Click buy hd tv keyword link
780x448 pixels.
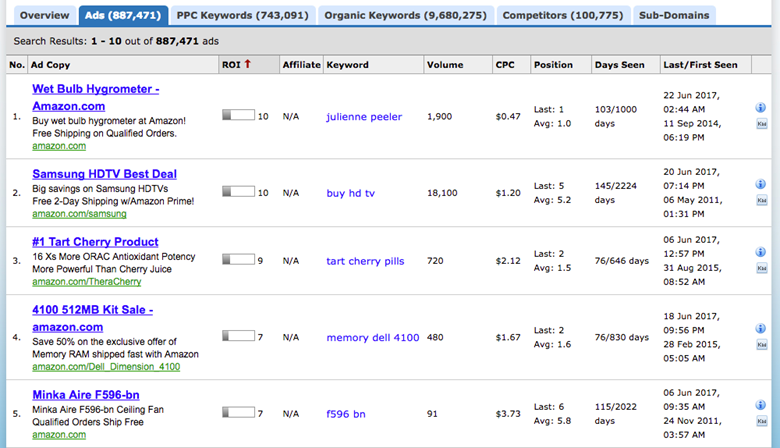point(351,193)
